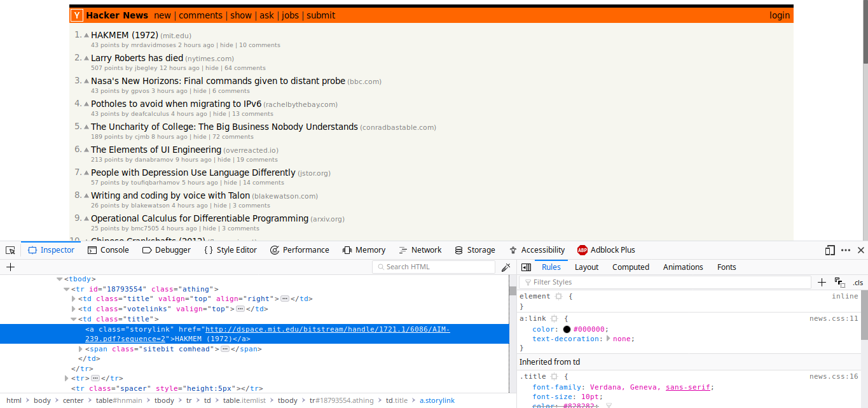Click the ellipsis badge in votelinks td

coord(241,309)
